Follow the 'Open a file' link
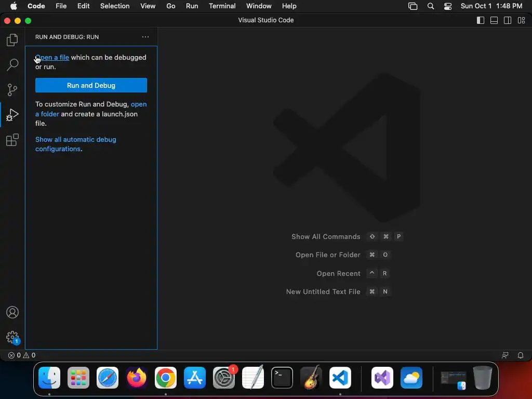Viewport: 532px width, 399px height. coord(52,57)
